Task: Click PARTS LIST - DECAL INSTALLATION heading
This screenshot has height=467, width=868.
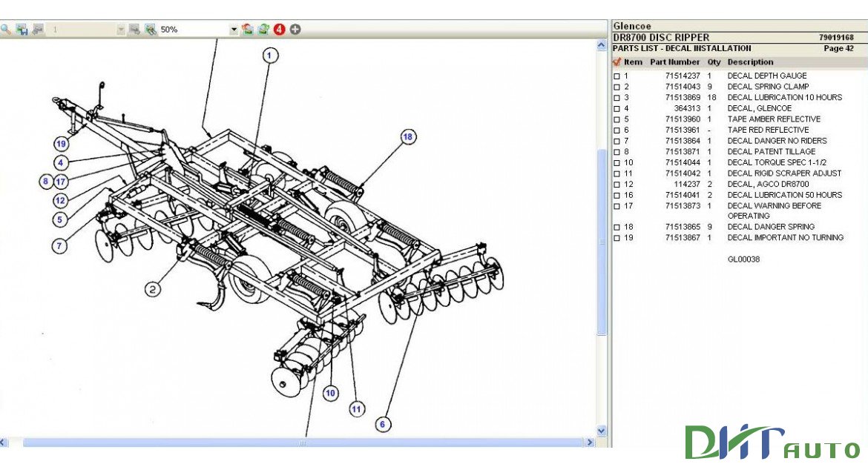Action: point(682,48)
